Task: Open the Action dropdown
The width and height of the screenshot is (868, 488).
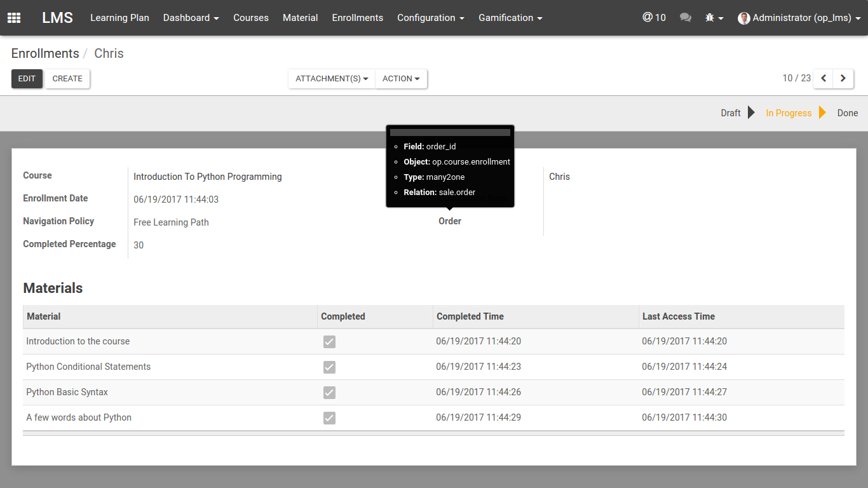Action: 401,79
